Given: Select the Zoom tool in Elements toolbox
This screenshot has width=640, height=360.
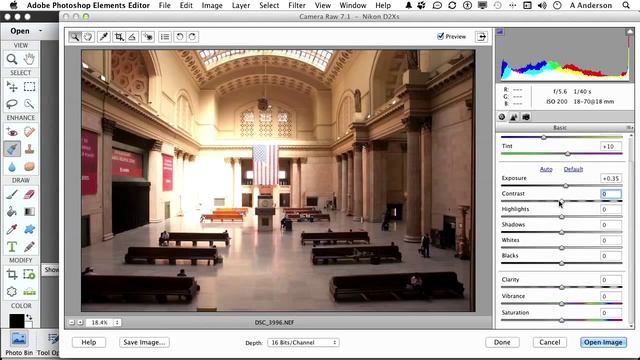Looking at the screenshot, I should pos(12,59).
